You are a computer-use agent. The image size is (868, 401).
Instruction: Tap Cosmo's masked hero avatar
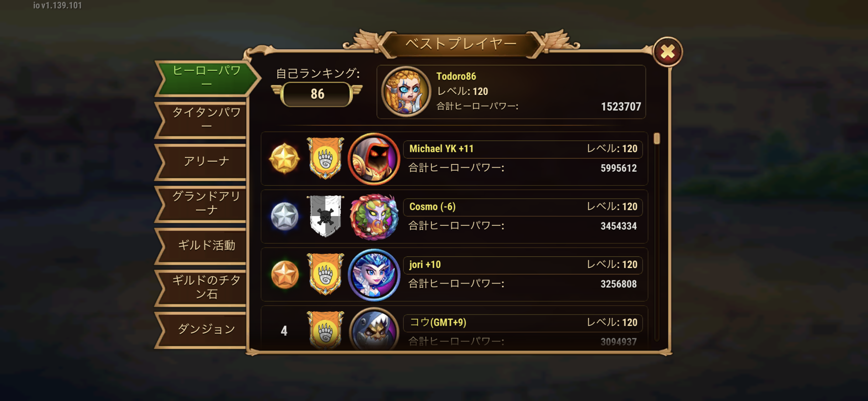(374, 217)
